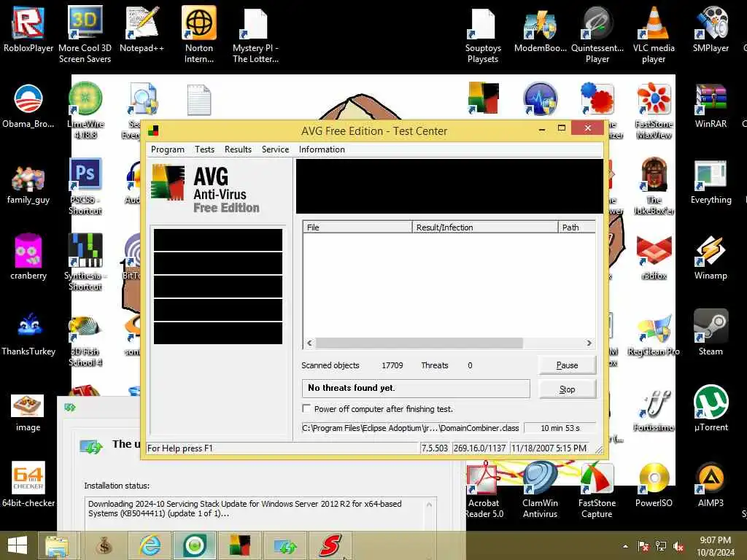Click the horizontal scrollbar thumb in results
747x560 pixels.
click(419, 343)
